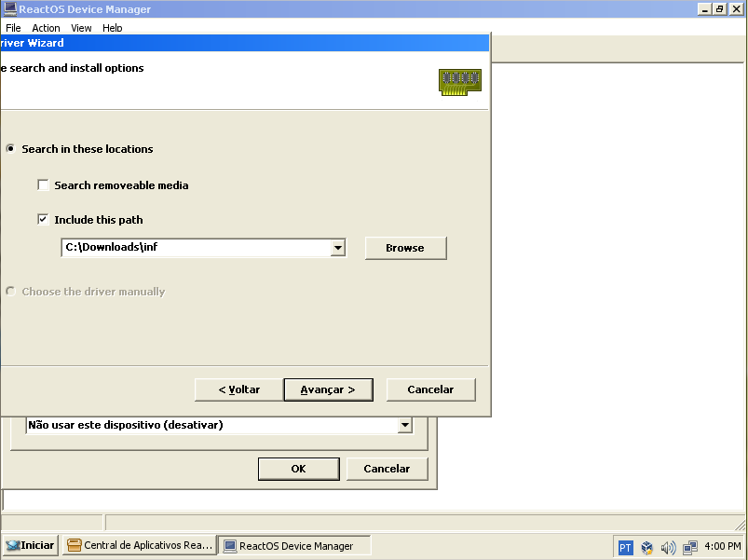Image resolution: width=748 pixels, height=560 pixels.
Task: Open the Help menu
Action: click(113, 28)
